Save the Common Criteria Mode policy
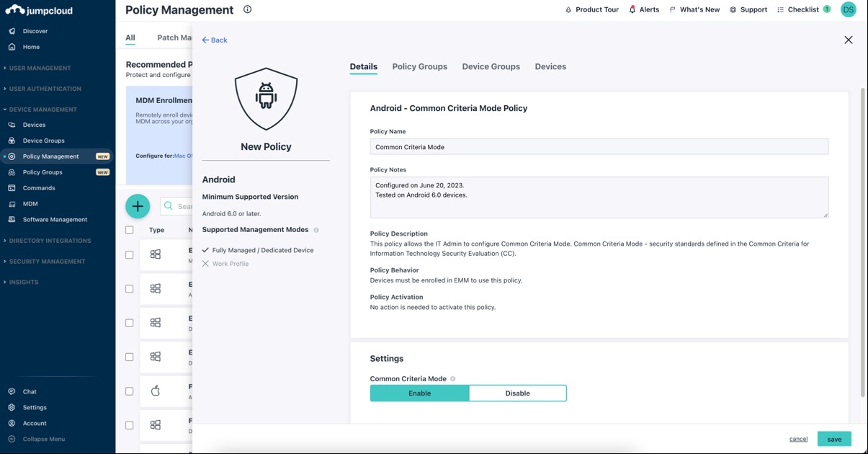The height and width of the screenshot is (454, 868). [x=833, y=438]
